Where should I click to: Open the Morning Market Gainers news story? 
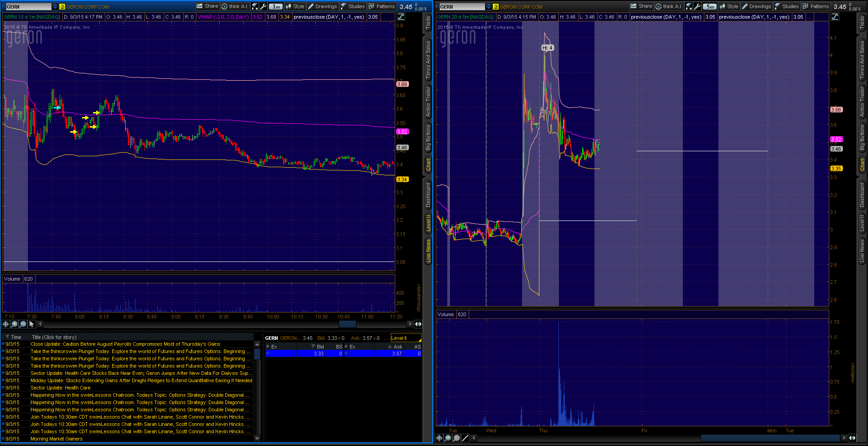point(57,439)
